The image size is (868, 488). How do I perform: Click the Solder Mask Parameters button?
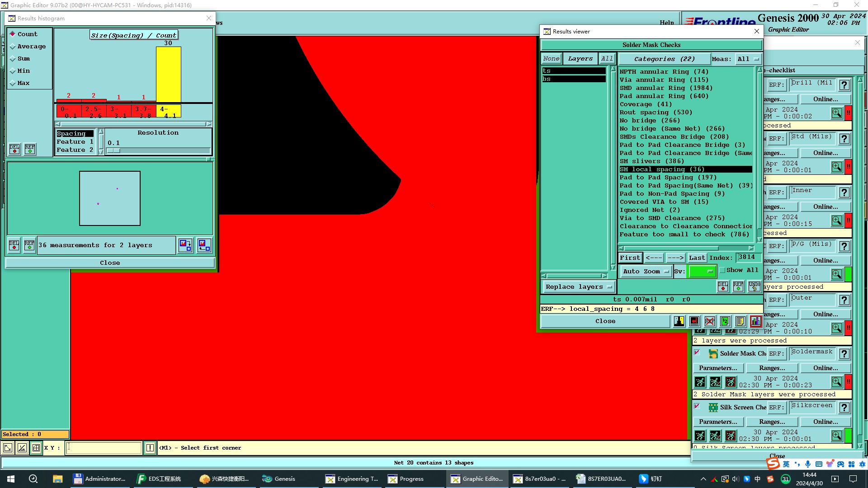click(x=717, y=368)
